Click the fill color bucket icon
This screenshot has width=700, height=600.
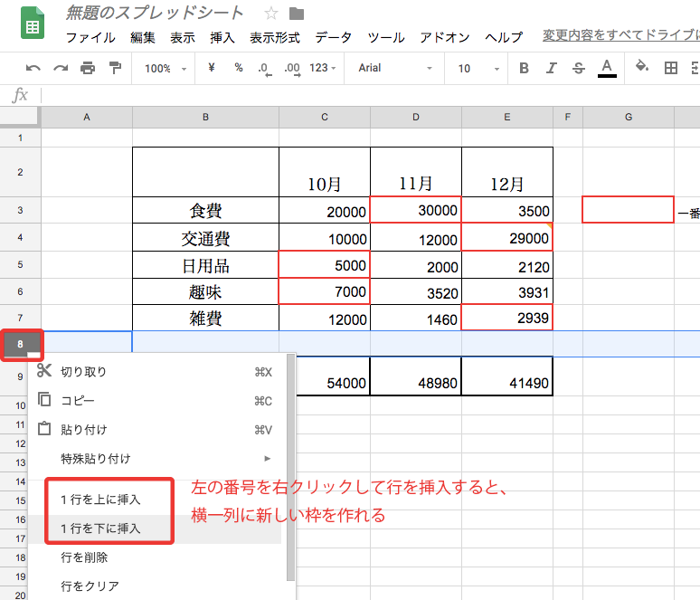[642, 67]
